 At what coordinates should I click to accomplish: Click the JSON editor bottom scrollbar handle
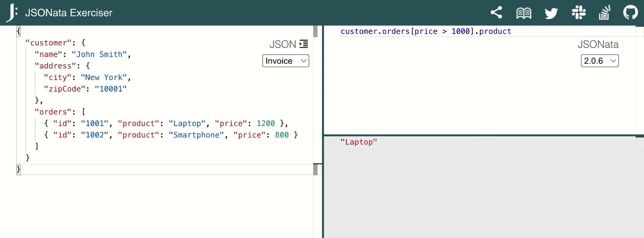(315, 169)
